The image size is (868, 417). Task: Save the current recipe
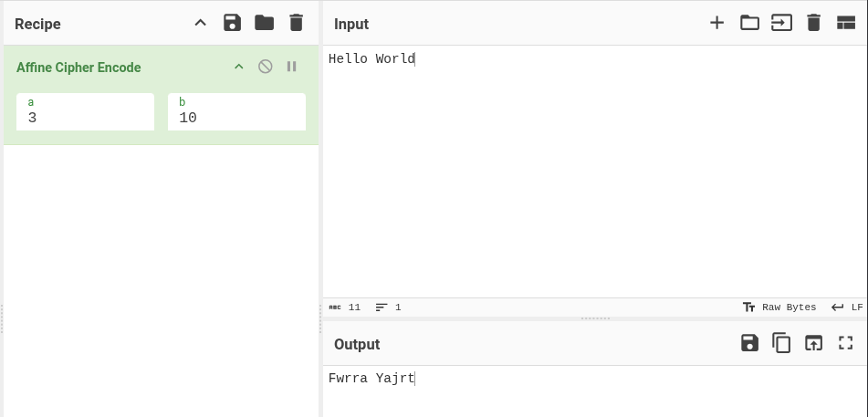(x=232, y=23)
